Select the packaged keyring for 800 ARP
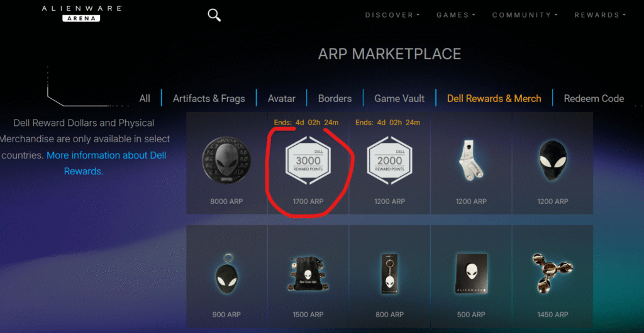Viewport: 644px width, 333px height. click(390, 274)
